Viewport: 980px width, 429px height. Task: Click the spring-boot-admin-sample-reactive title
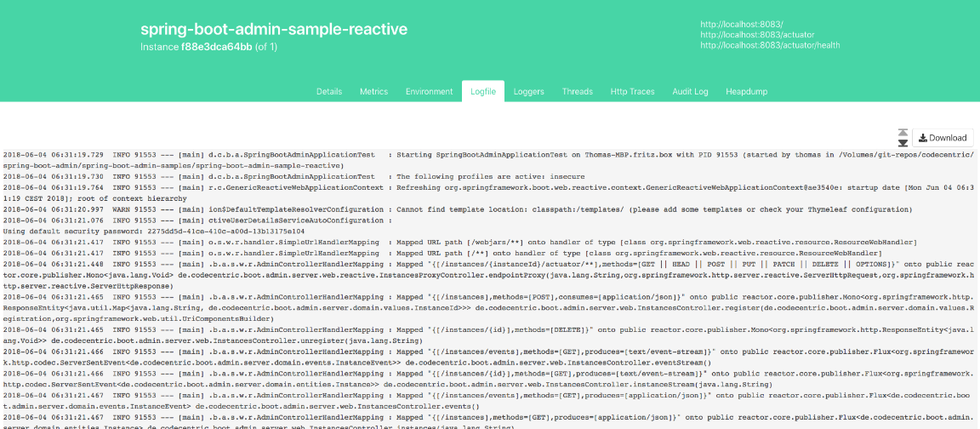[x=274, y=29]
